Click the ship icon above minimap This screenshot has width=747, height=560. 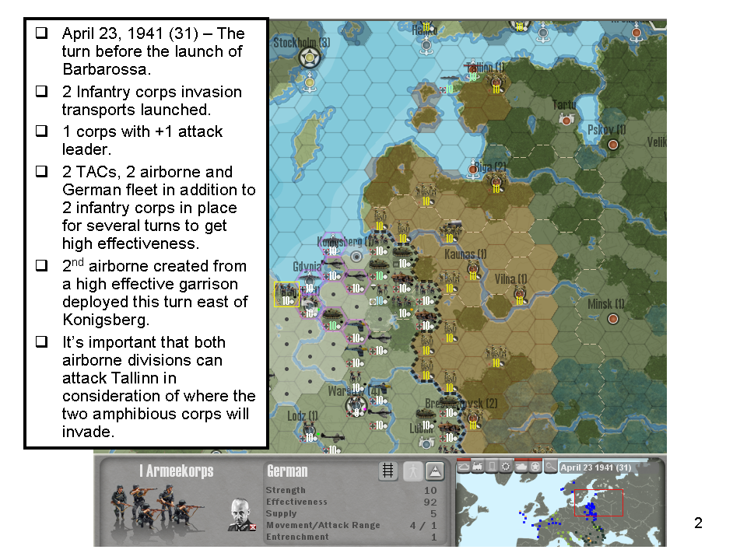pos(463,467)
